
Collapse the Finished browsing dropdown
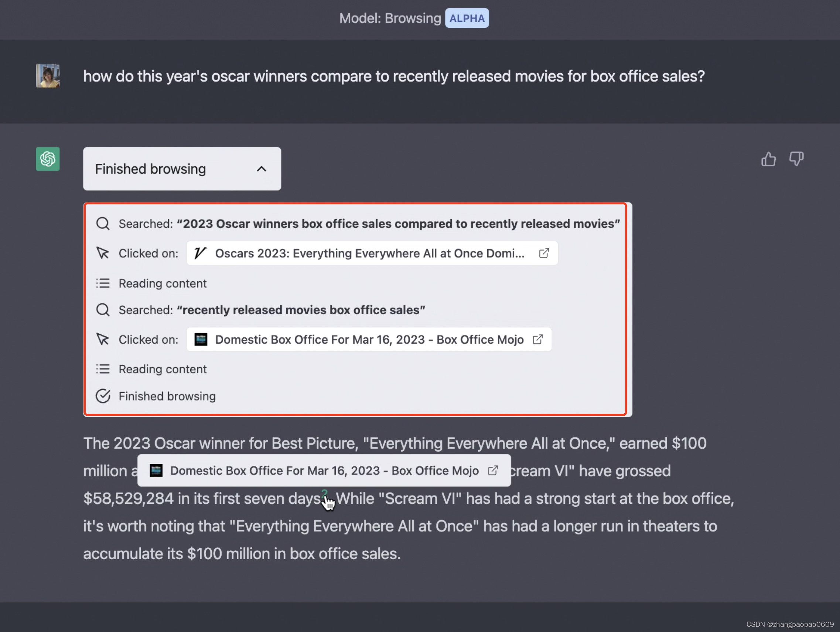182,169
